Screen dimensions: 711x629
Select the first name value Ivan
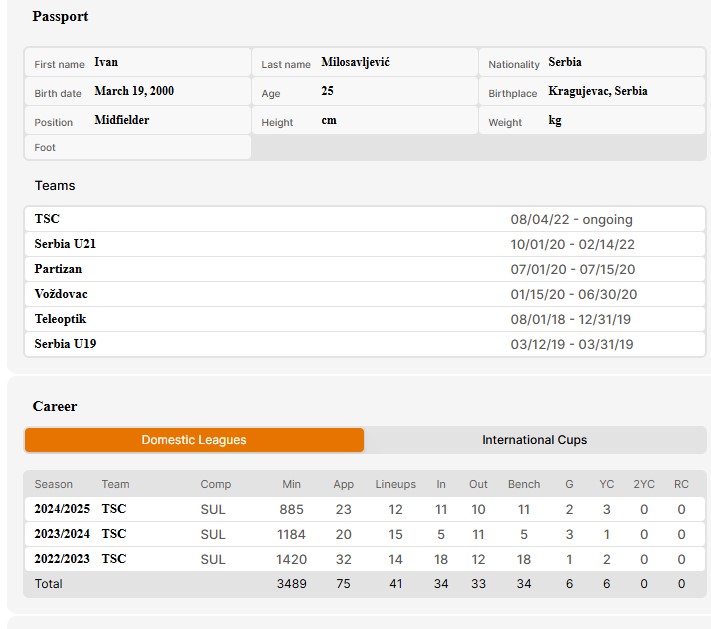pos(106,62)
